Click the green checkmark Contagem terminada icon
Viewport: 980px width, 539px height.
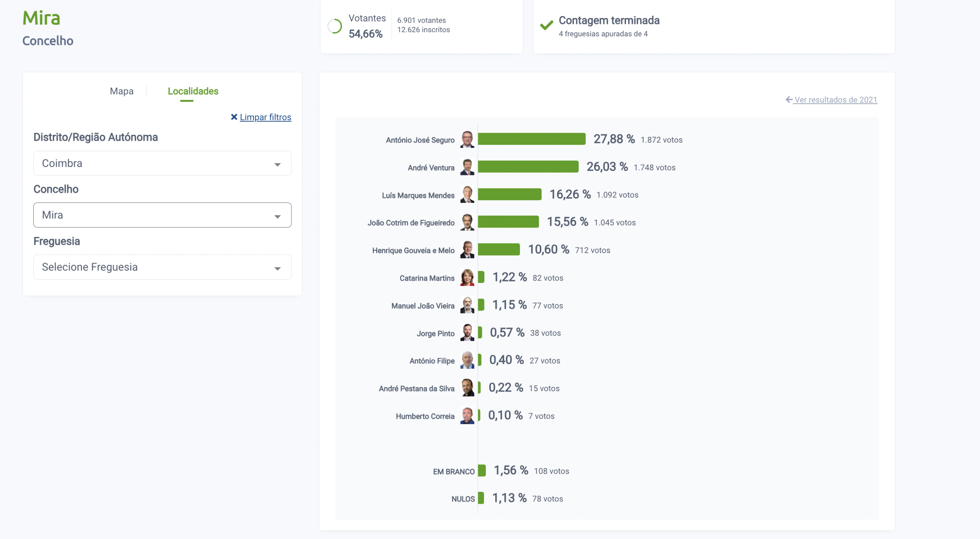tap(546, 25)
